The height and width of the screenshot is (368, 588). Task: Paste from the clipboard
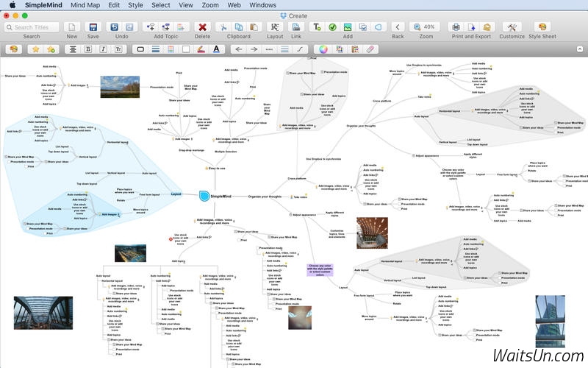click(x=254, y=27)
